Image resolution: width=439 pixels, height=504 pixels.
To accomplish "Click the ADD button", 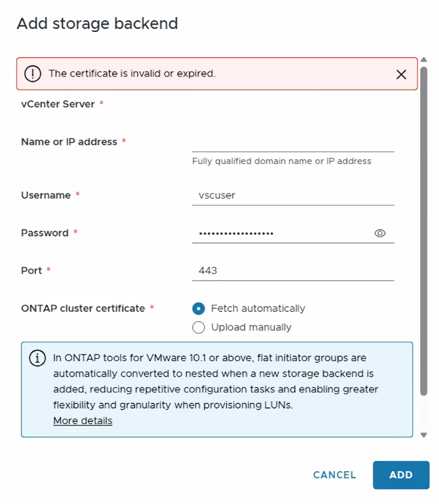I will click(401, 475).
